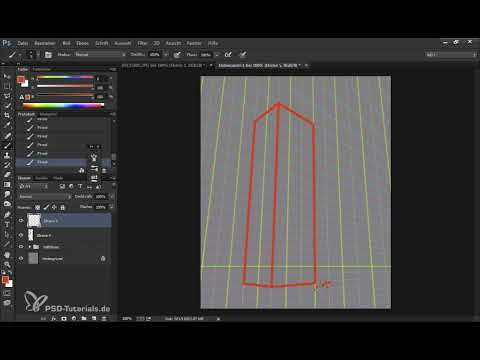Viewport: 480px width, 360px height.
Task: Change screen mode at toolbox bottom
Action: tap(7, 303)
